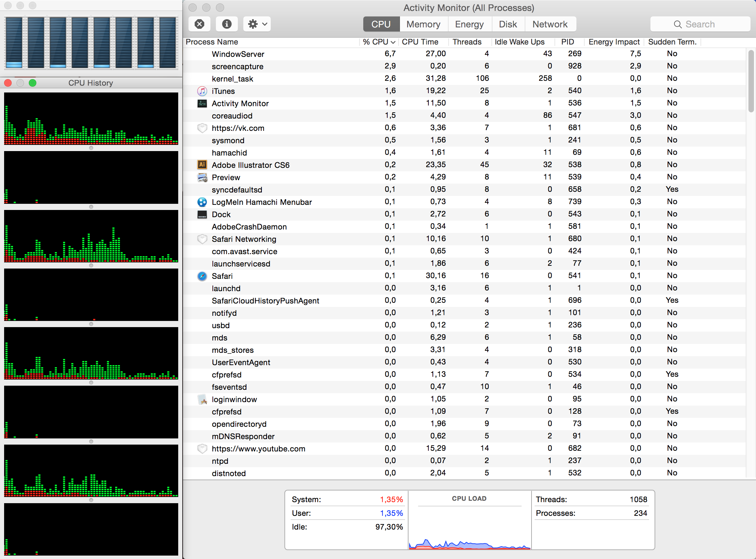The height and width of the screenshot is (559, 756).
Task: Select the UserEventAgent process
Action: [464, 362]
